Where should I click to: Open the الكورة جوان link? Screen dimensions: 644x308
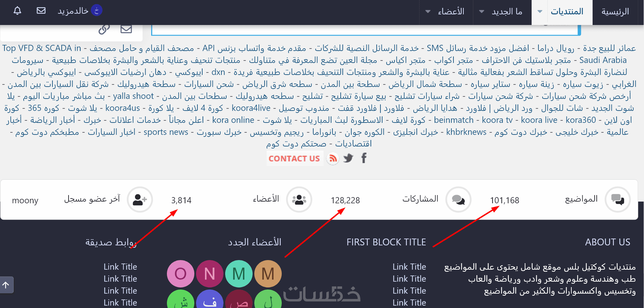click(x=365, y=132)
